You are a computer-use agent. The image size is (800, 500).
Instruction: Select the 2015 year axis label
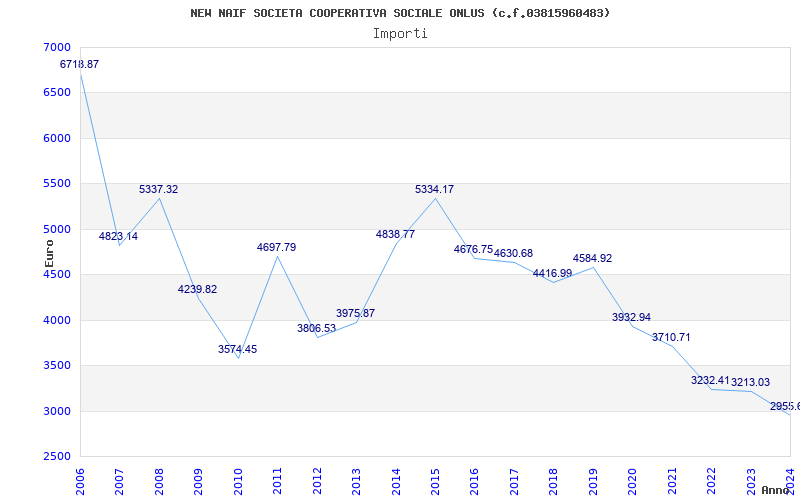[x=435, y=482]
